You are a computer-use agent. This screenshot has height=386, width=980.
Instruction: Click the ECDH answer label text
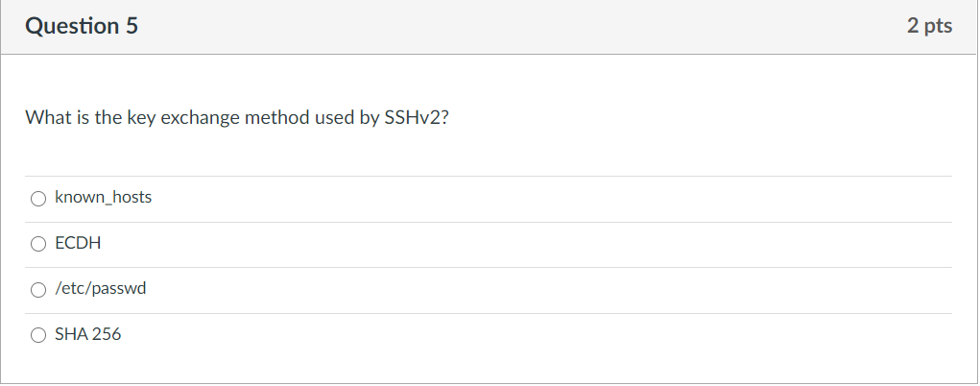(78, 243)
